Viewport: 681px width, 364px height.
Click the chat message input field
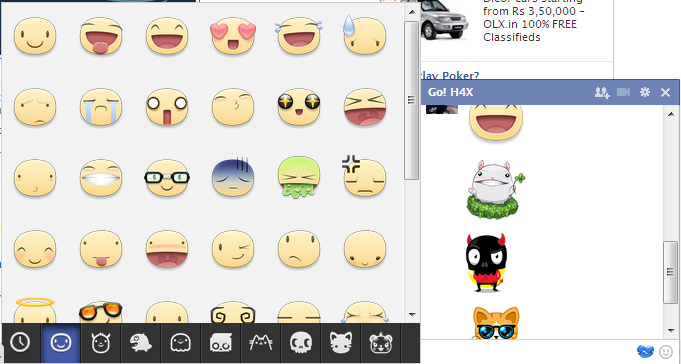528,351
